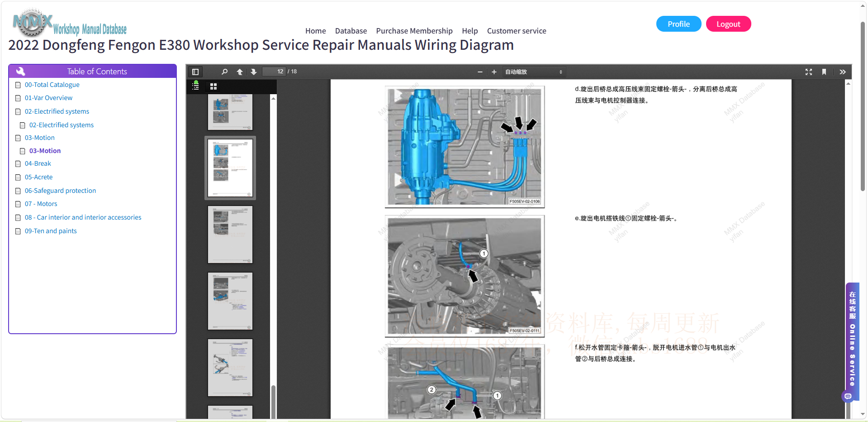Open nested 02-Electrified systems sub-item
Screen dimensions: 868x422
[62, 125]
